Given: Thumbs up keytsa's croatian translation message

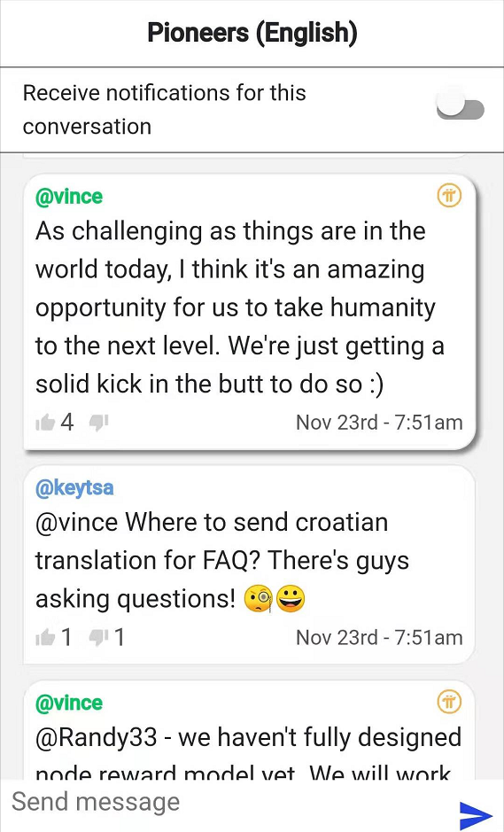Looking at the screenshot, I should (x=45, y=637).
